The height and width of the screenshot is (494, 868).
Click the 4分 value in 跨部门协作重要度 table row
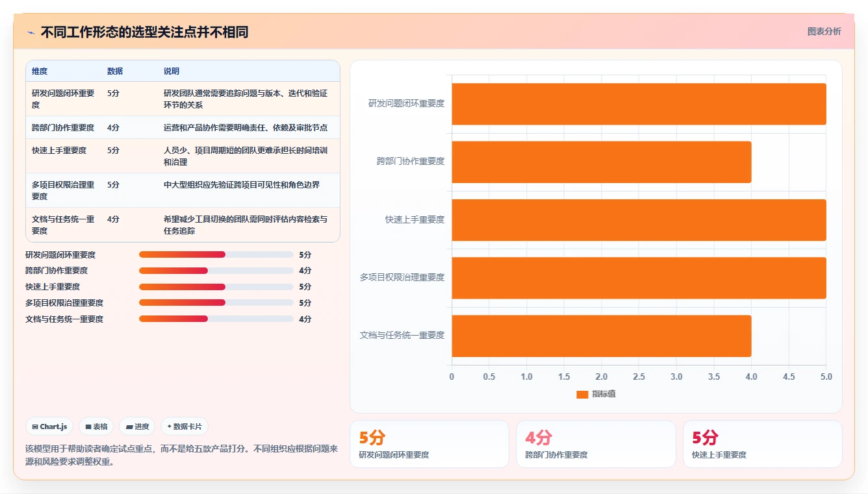pos(114,127)
